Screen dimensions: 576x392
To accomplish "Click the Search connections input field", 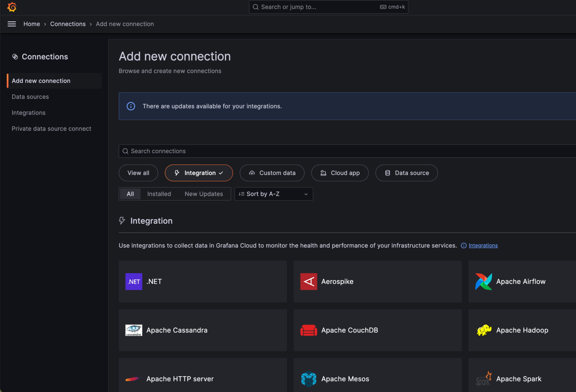I will point(259,151).
